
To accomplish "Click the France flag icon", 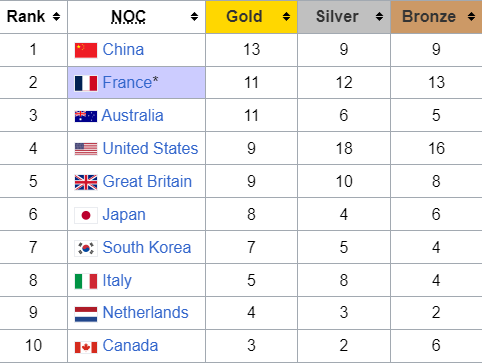I will pos(86,83).
